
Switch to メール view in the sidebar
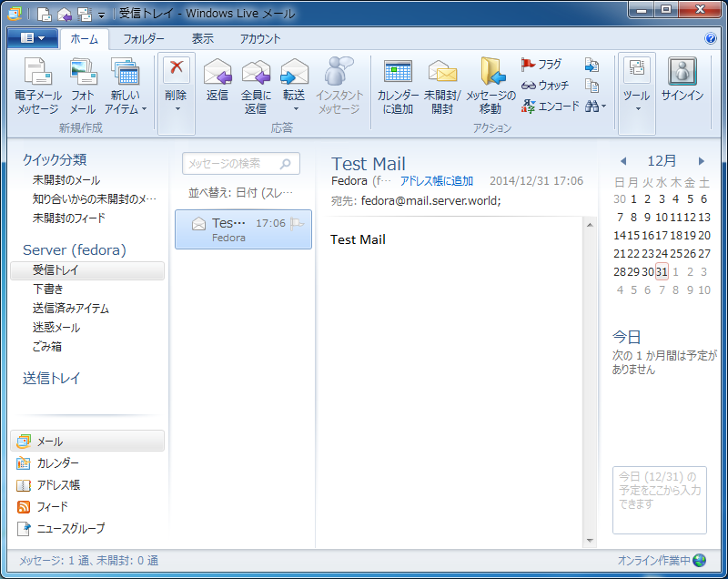coord(87,442)
